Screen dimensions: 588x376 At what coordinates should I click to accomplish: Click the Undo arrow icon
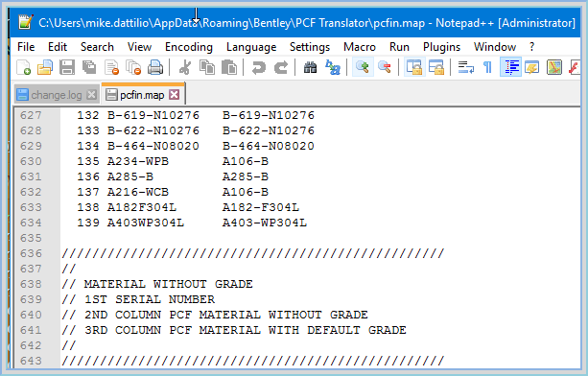[259, 67]
